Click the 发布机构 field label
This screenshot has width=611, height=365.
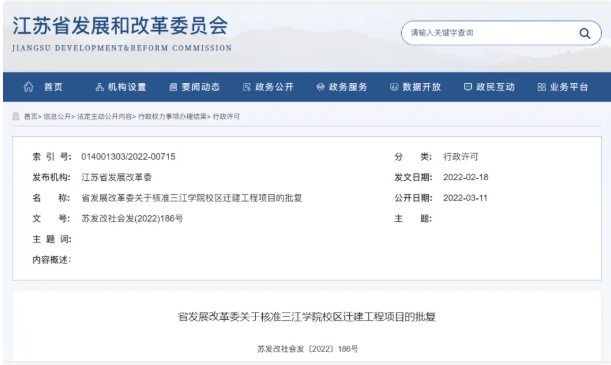pos(51,177)
